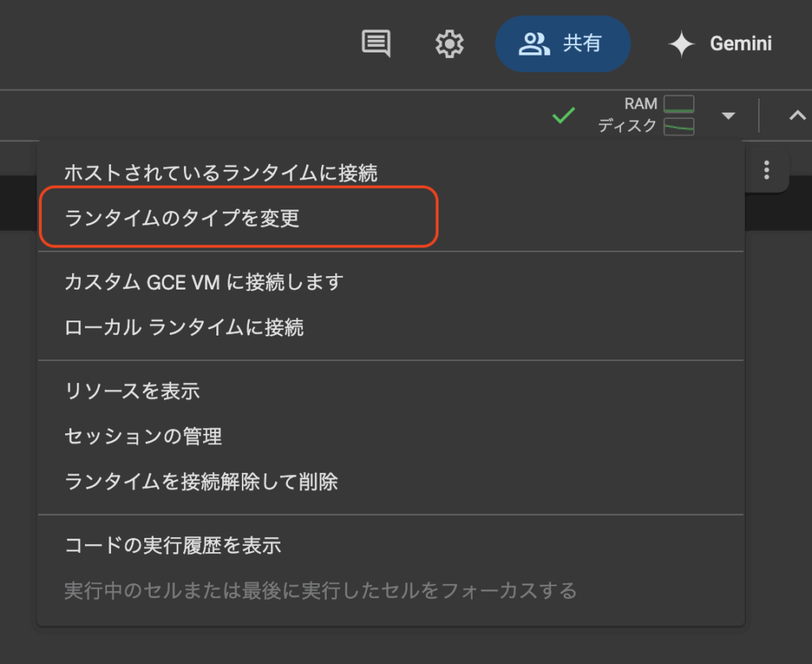Open settings with the gear icon

pyautogui.click(x=450, y=44)
